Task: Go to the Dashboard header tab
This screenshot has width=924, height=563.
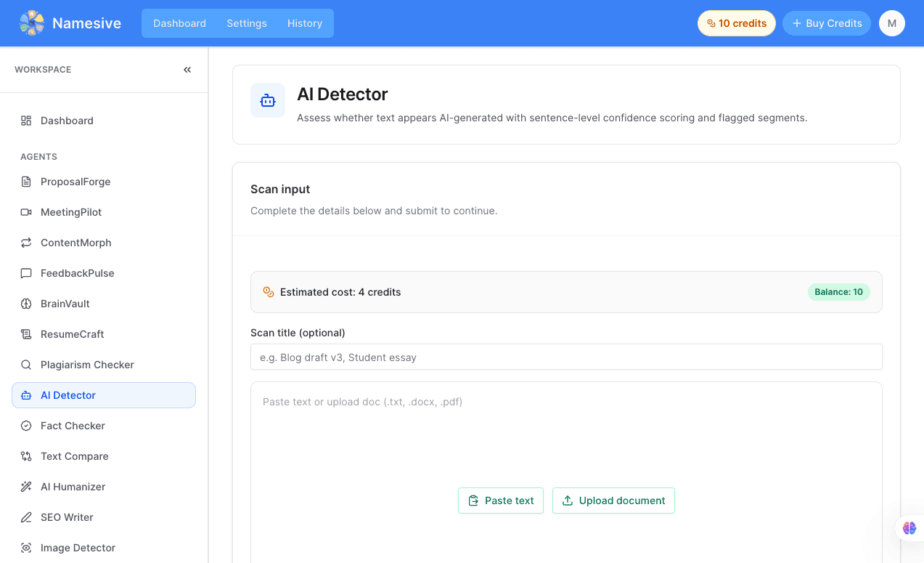Action: tap(179, 23)
